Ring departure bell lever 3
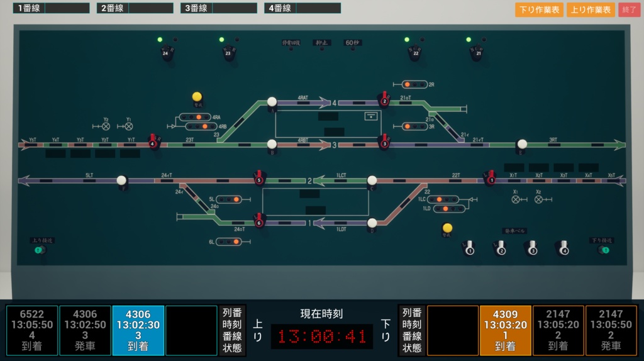Viewport: 644px width, 361px height. coord(532,248)
